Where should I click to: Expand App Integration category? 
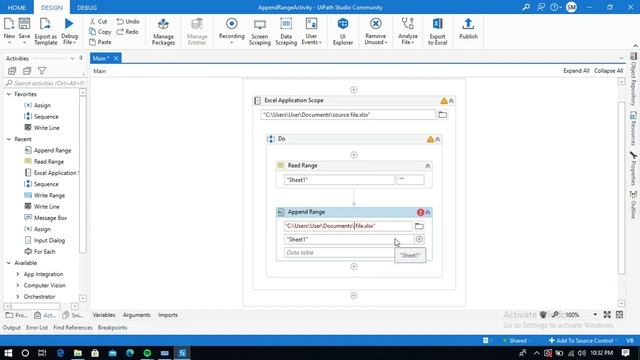point(18,274)
